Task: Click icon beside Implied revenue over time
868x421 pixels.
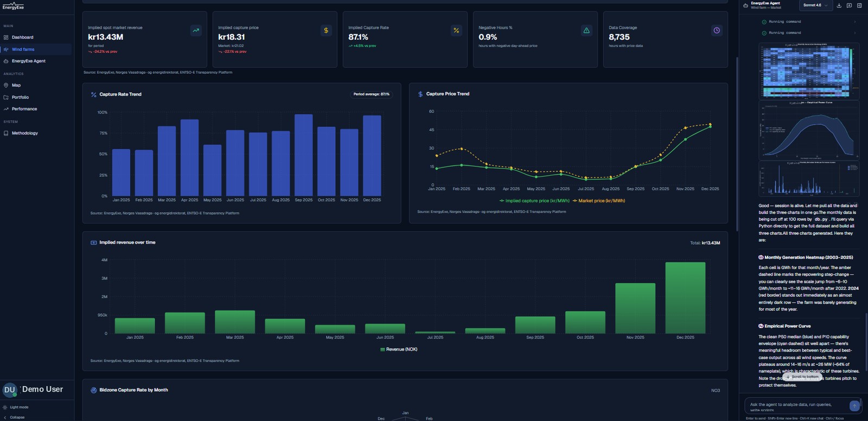Action: click(x=94, y=243)
